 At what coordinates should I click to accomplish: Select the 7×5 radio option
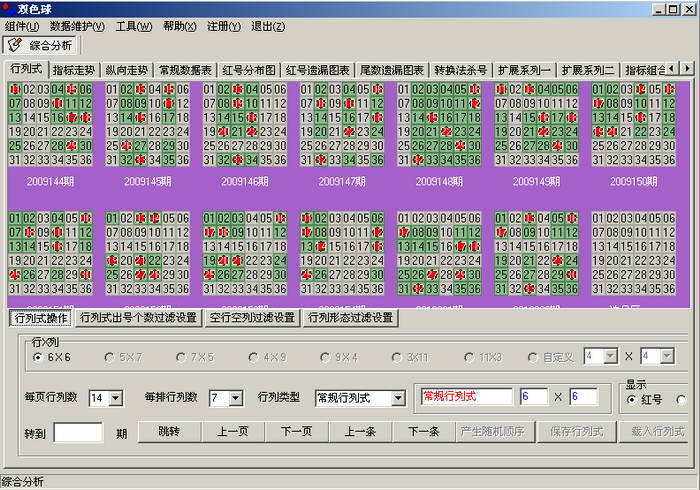click(x=195, y=357)
